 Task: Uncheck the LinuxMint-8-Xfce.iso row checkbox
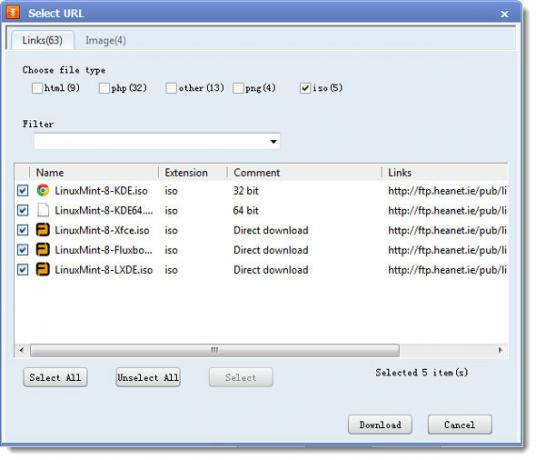click(23, 230)
